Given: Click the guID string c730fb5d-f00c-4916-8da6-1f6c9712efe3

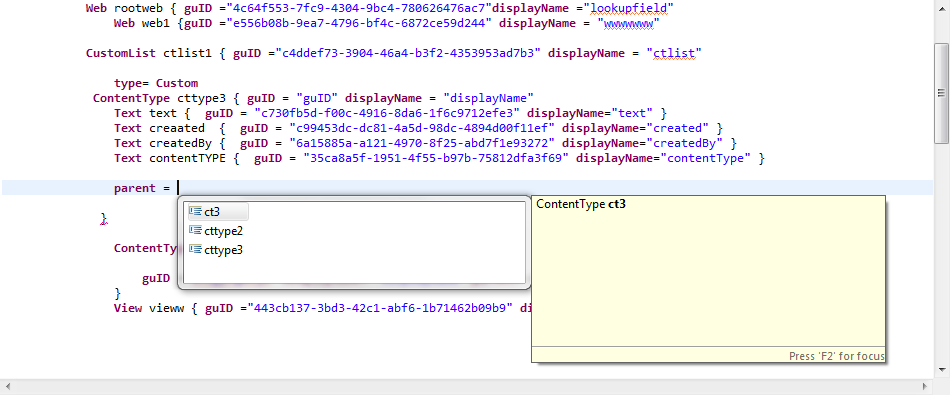Looking at the screenshot, I should tap(387, 113).
